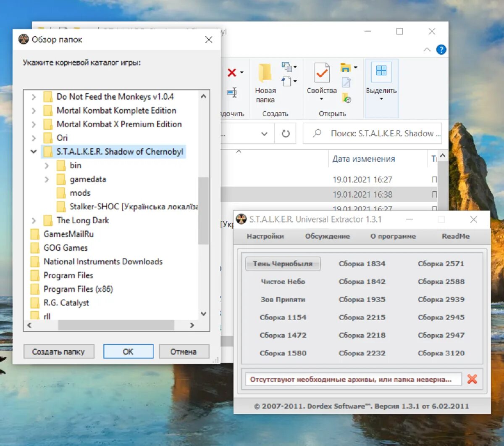Click the Выделить selection icon in ribbon
Viewport: 504px width, 446px height.
pos(381,71)
